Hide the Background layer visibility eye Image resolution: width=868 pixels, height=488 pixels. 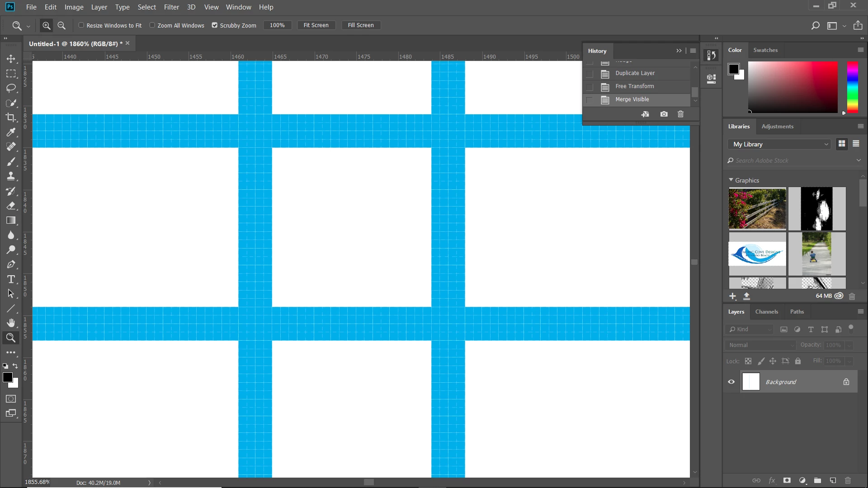tap(731, 382)
